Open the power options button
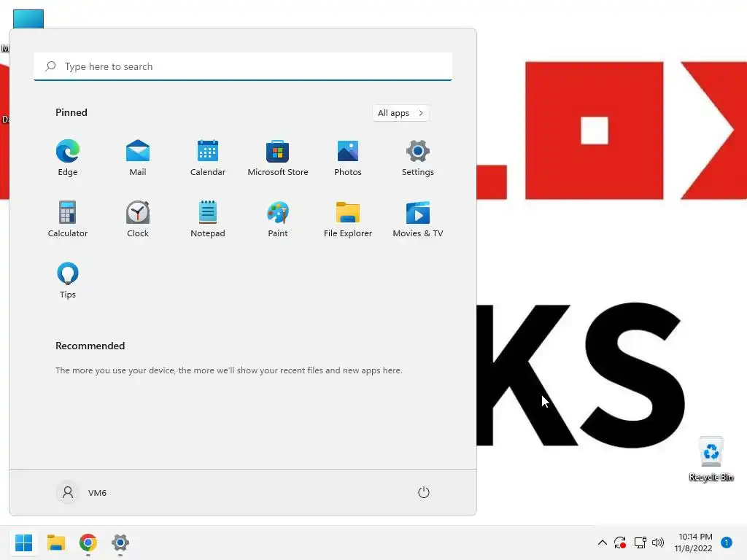 click(424, 492)
